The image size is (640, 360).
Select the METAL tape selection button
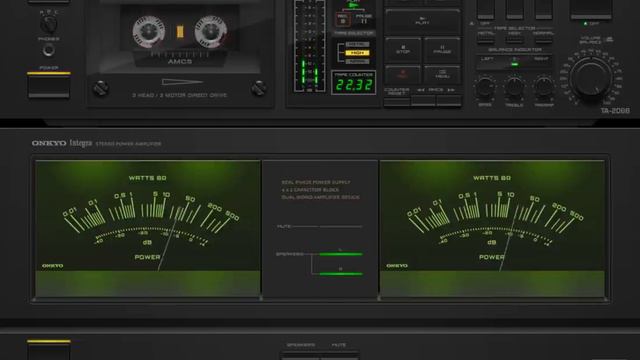click(486, 38)
